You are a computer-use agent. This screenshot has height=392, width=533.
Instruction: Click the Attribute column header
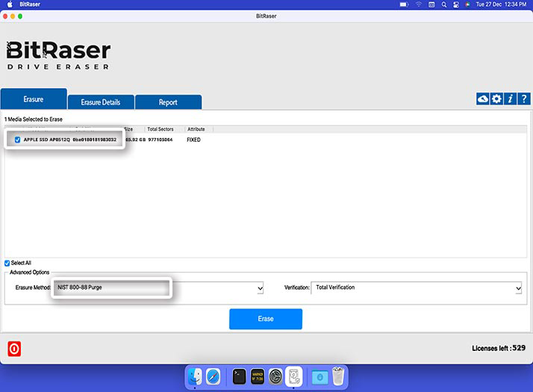click(x=196, y=129)
